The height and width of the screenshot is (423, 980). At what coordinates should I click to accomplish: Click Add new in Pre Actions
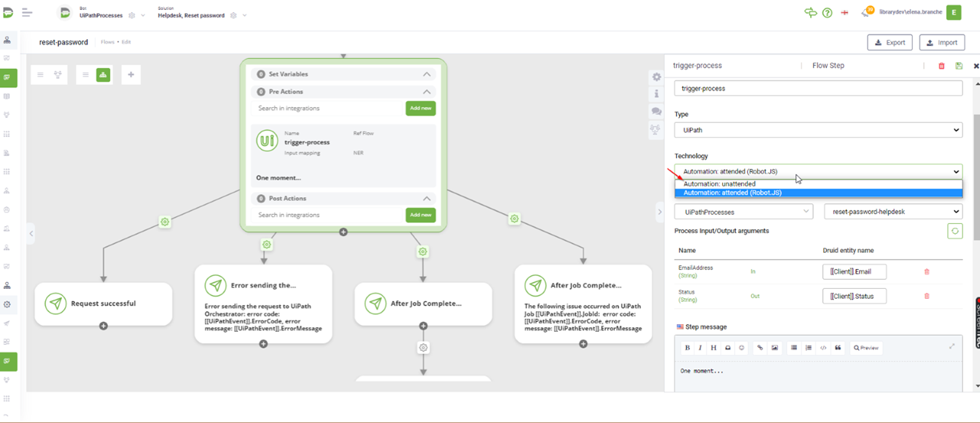(420, 108)
